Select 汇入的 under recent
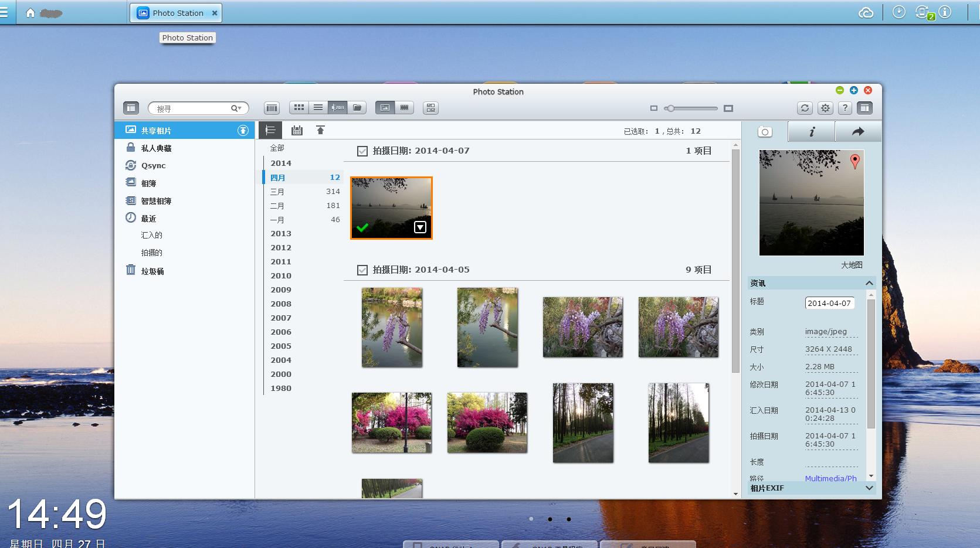 (151, 235)
